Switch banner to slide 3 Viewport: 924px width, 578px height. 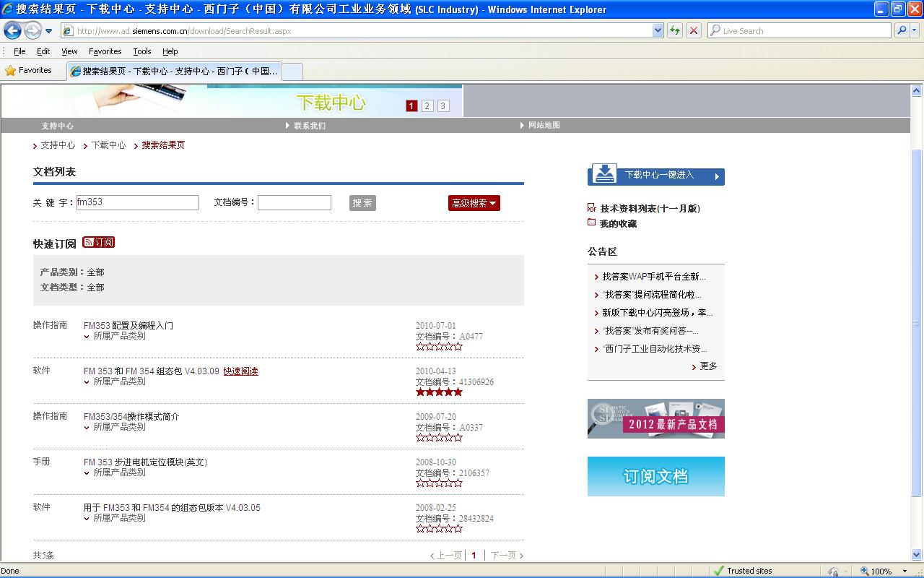click(443, 106)
